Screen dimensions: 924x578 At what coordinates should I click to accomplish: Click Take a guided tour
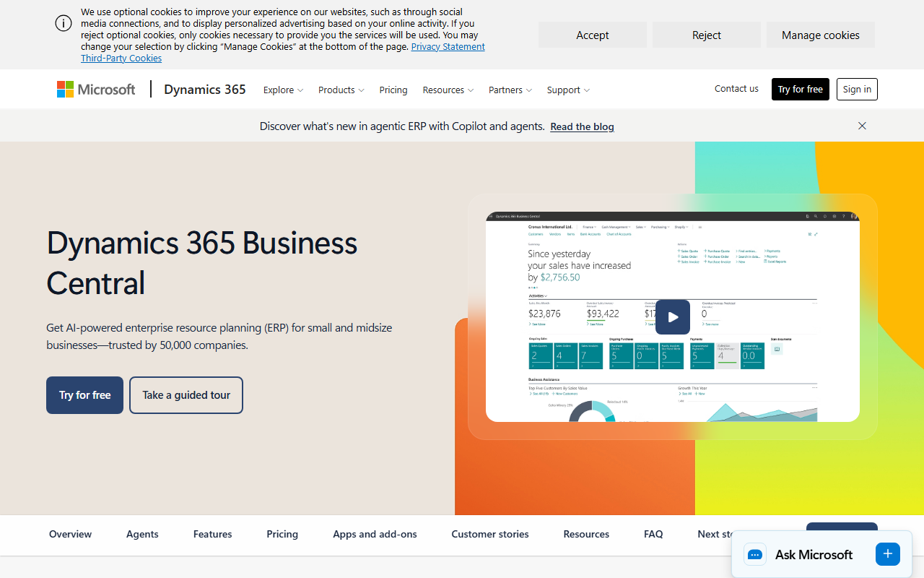(x=186, y=395)
